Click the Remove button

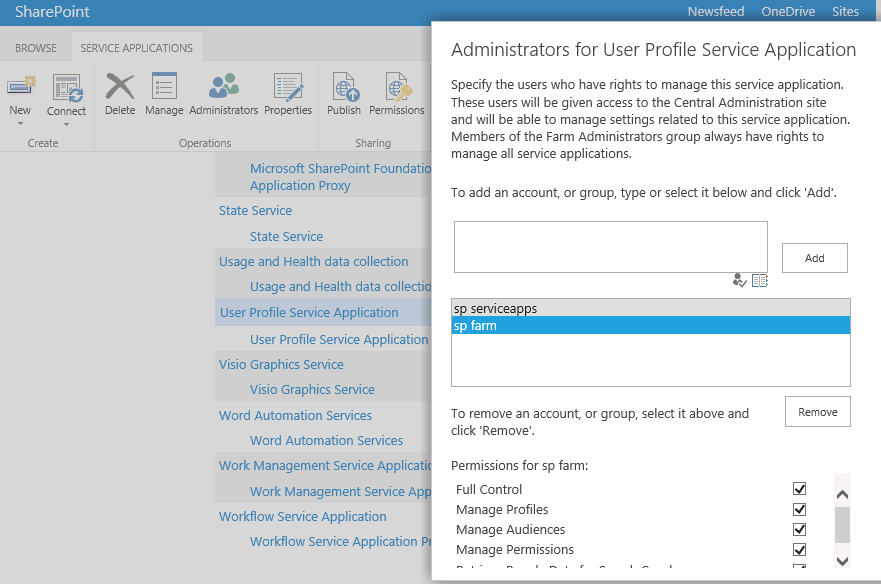tap(818, 412)
